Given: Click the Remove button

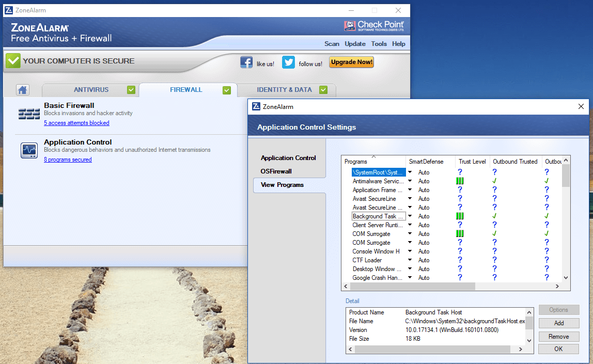Looking at the screenshot, I should point(559,337).
